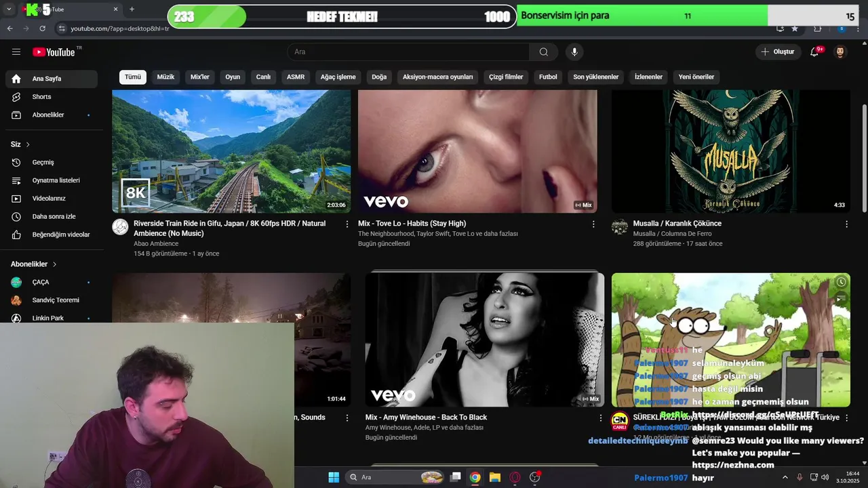Click the search magnifier button
Image resolution: width=868 pixels, height=488 pixels.
coord(544,52)
